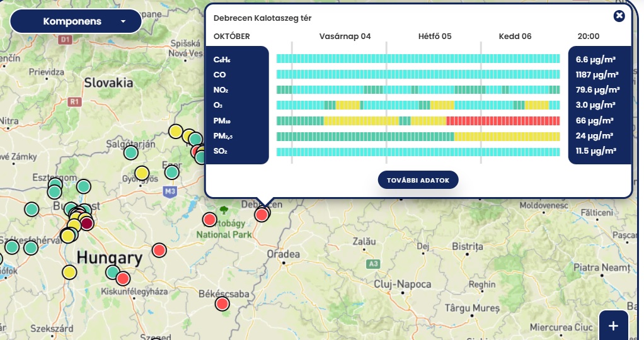
Task: Select the PM₁₀ component row label
Action: (x=221, y=121)
